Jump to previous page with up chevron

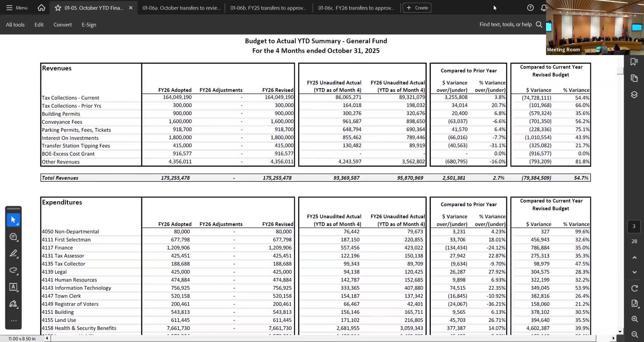coord(634,258)
